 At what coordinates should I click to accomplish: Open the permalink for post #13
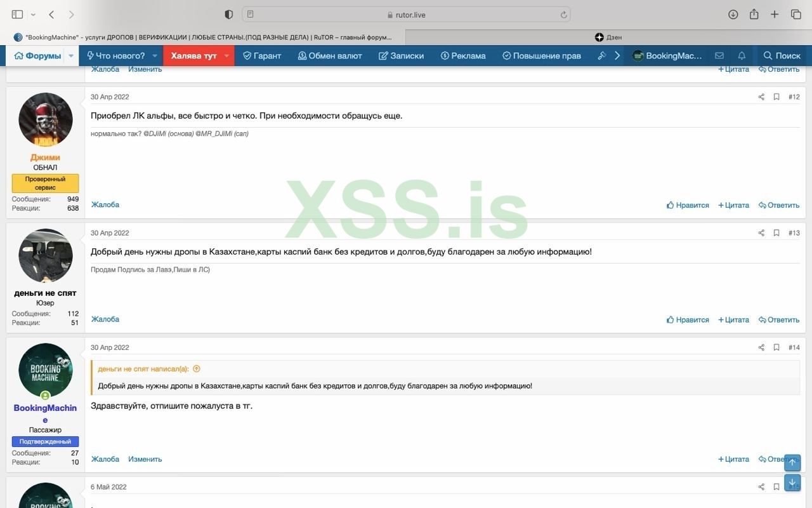tap(794, 233)
